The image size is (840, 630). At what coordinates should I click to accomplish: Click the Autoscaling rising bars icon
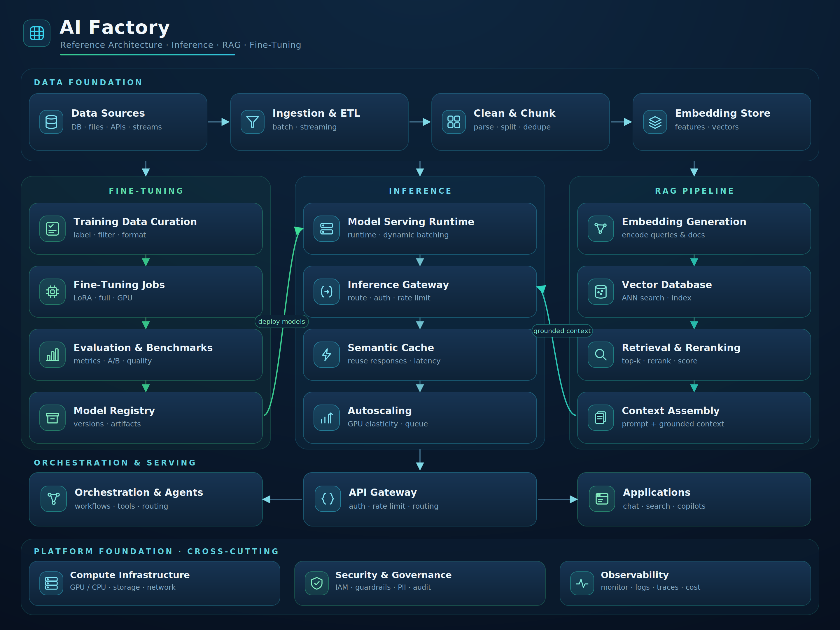click(327, 418)
